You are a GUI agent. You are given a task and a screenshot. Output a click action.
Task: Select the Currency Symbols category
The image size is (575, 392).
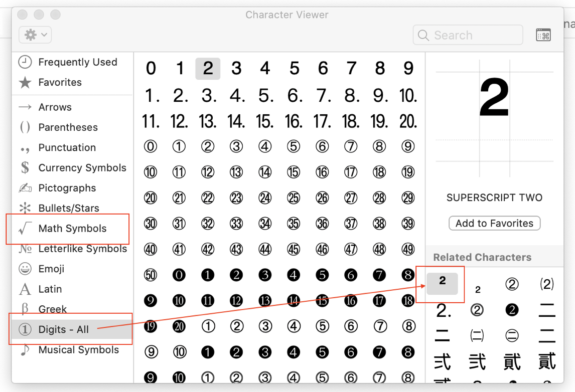pos(72,167)
